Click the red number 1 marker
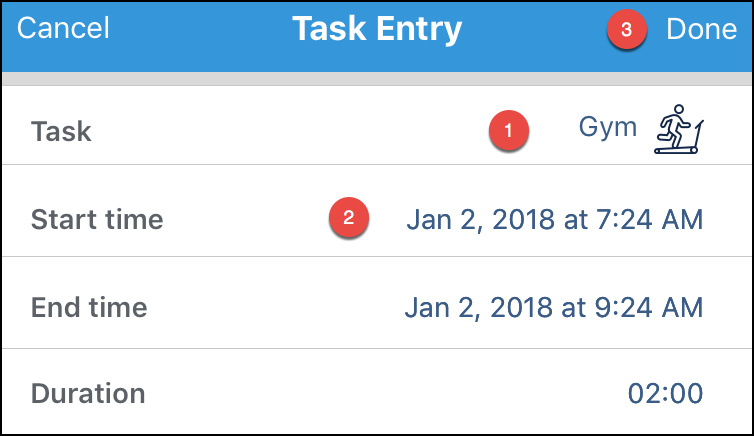This screenshot has height=436, width=754. click(x=509, y=130)
